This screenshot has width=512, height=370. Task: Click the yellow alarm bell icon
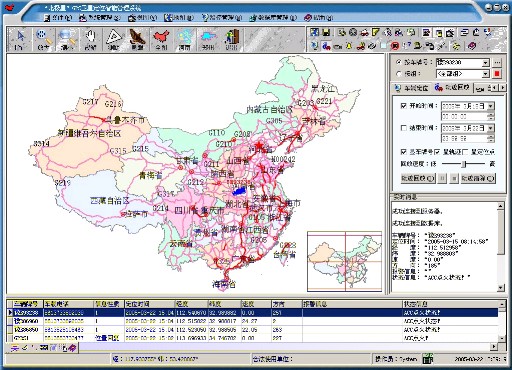click(349, 46)
